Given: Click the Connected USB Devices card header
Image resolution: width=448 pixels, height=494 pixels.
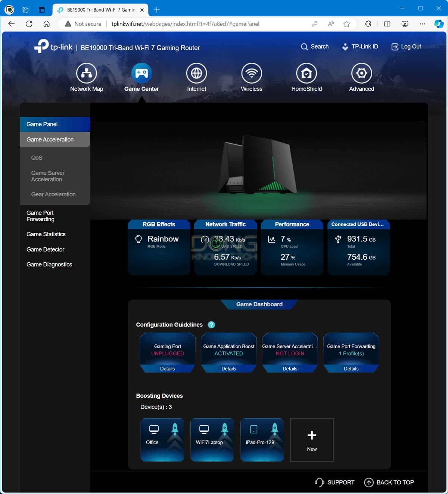Looking at the screenshot, I should click(358, 224).
